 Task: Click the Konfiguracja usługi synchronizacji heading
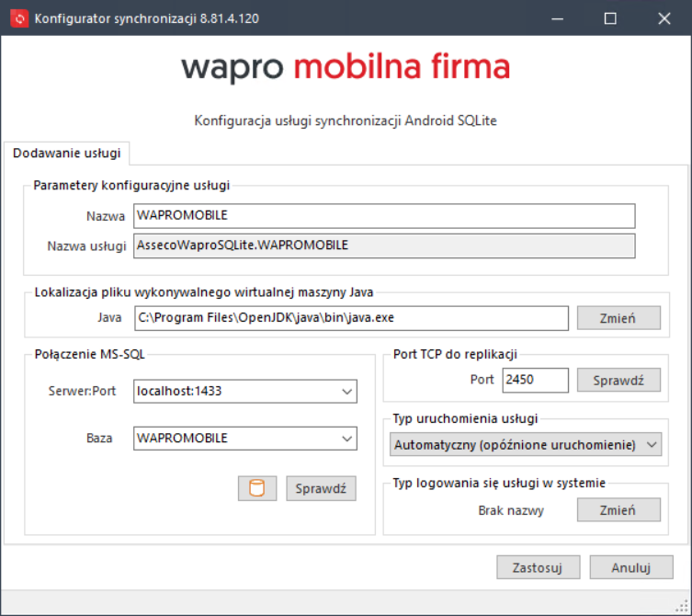(346, 120)
